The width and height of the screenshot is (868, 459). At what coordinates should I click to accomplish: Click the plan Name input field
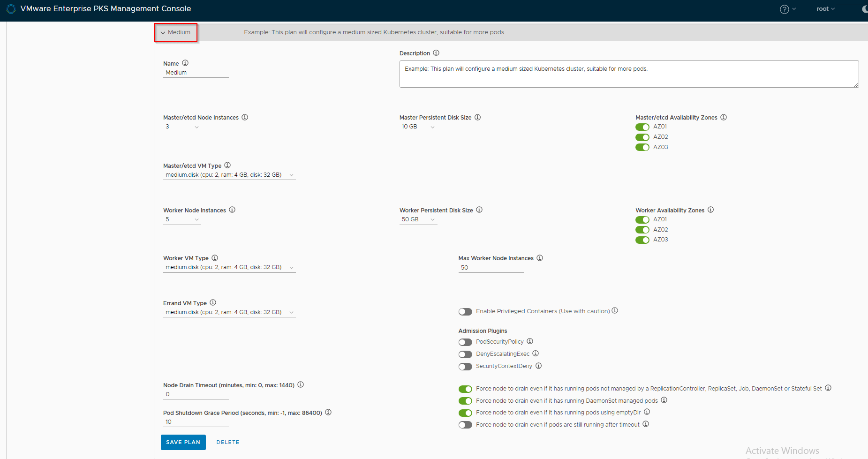point(196,73)
